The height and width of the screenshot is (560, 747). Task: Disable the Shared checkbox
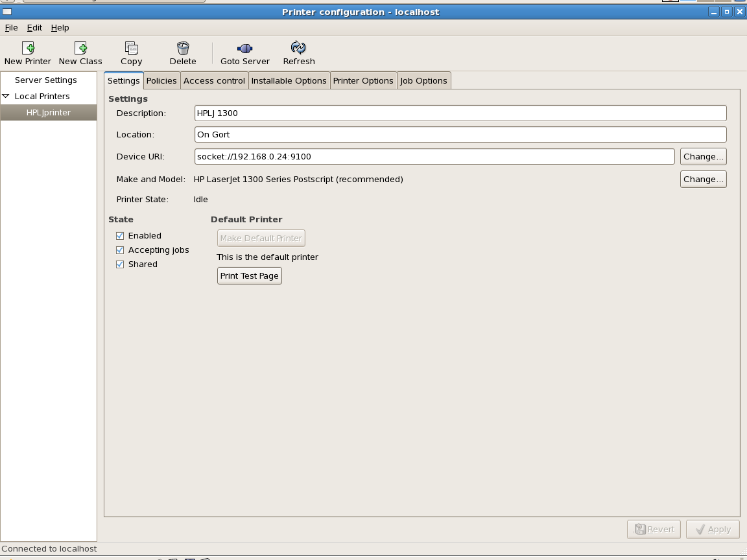point(120,264)
